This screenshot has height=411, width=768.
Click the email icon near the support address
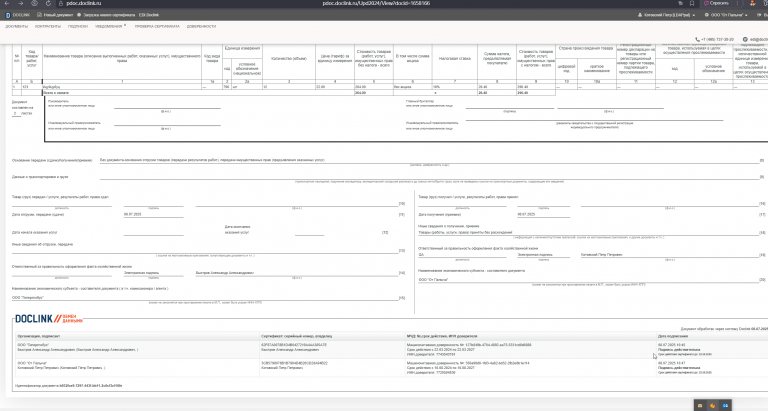[x=745, y=39]
